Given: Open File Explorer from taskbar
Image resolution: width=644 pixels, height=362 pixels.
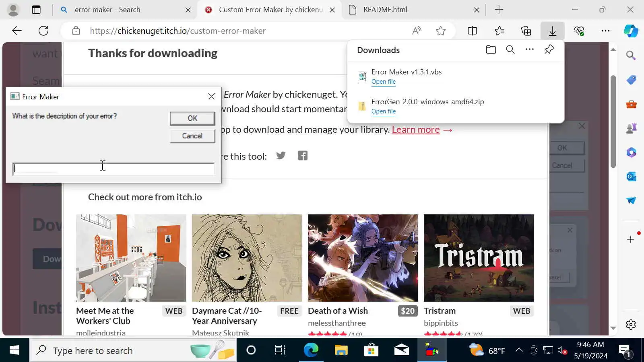Looking at the screenshot, I should click(x=341, y=350).
